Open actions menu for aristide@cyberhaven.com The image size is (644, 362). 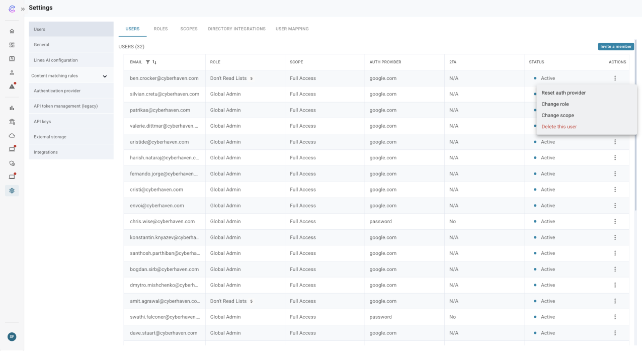coord(615,142)
